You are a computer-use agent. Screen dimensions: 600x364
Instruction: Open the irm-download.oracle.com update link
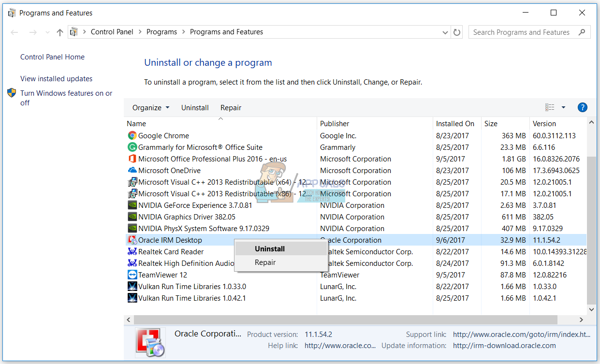point(504,346)
